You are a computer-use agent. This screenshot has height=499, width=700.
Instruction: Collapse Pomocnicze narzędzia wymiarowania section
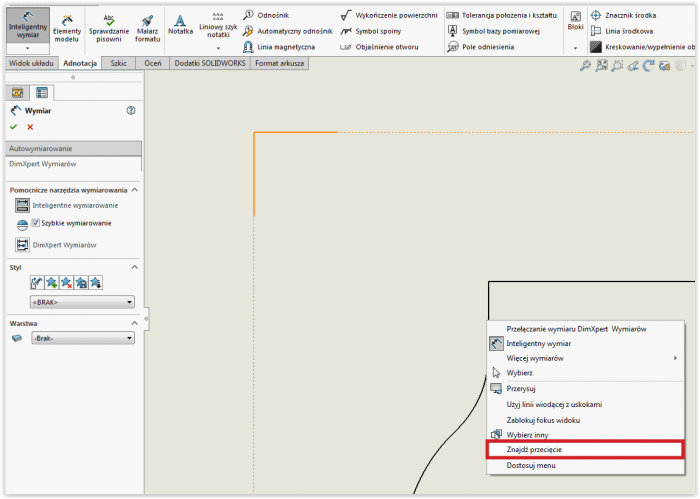tap(135, 190)
